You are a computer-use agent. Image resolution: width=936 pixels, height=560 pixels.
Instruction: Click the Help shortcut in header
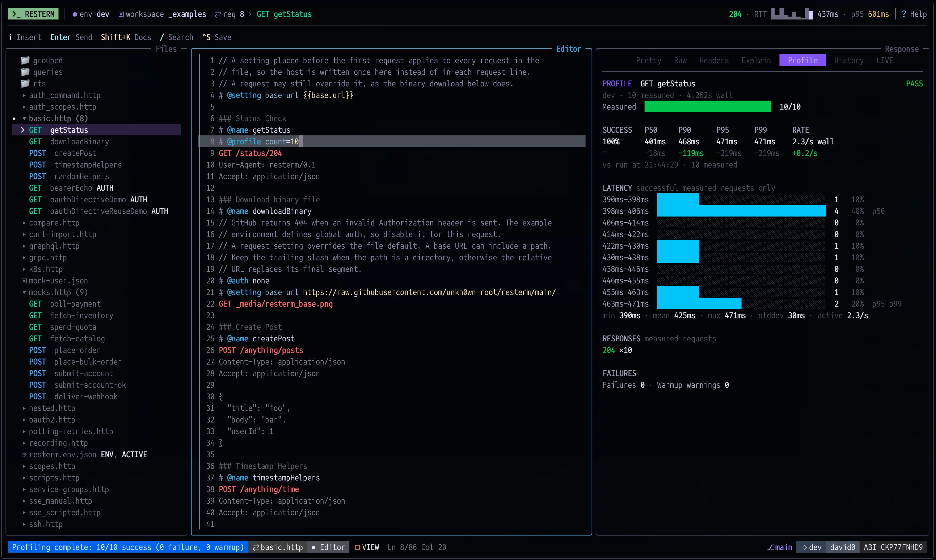[914, 14]
